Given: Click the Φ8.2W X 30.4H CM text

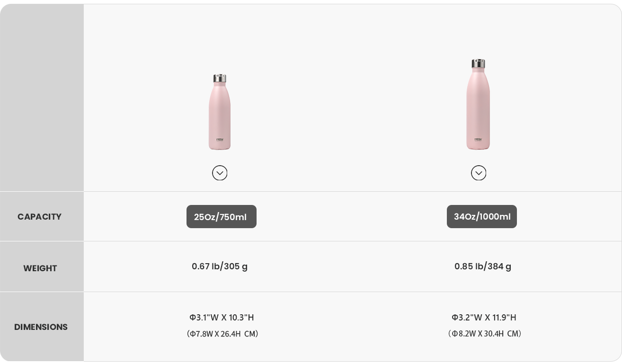Looking at the screenshot, I should coord(485,334).
